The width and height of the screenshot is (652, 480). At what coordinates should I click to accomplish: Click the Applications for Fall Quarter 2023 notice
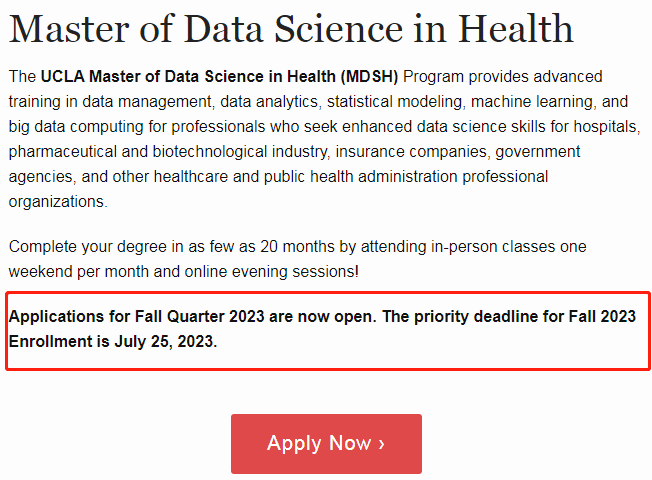click(322, 329)
